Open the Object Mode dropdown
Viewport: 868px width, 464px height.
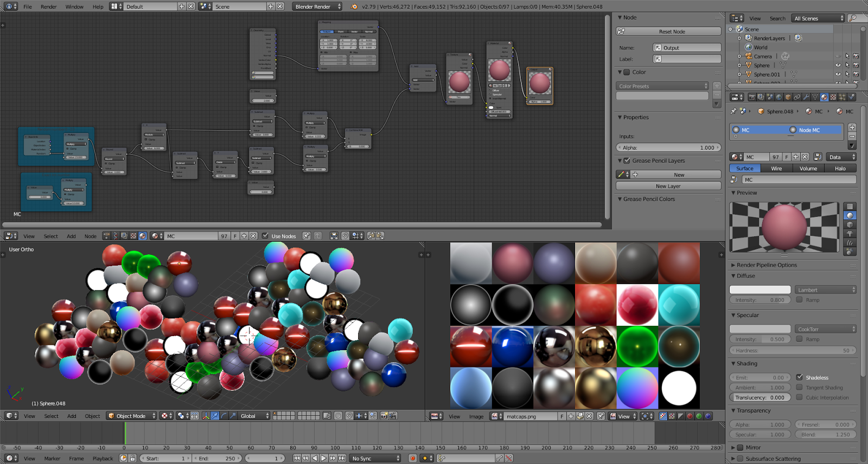[x=131, y=416]
